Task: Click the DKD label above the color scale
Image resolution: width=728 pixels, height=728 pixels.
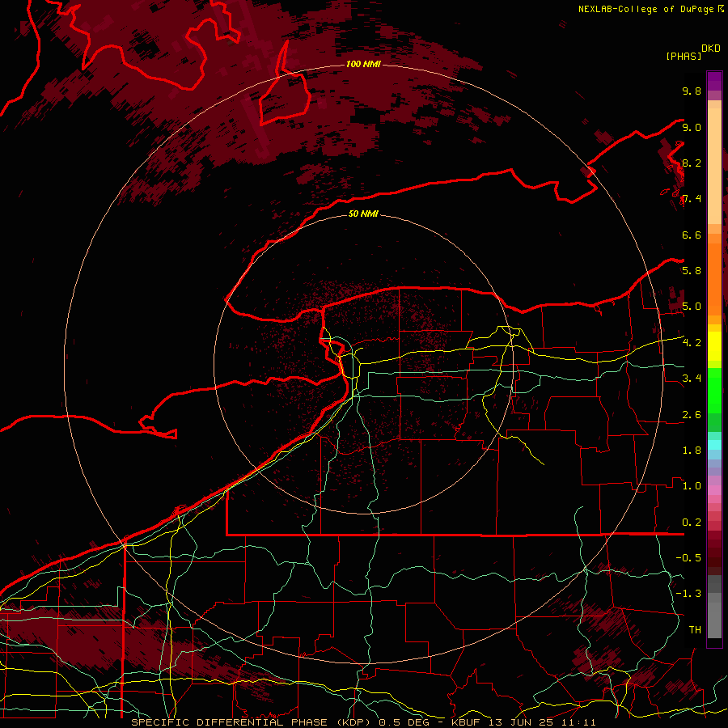Action: 711,49
